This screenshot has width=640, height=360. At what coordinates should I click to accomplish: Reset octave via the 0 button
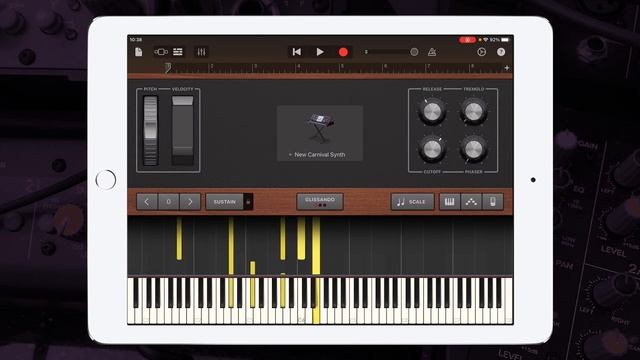168,202
